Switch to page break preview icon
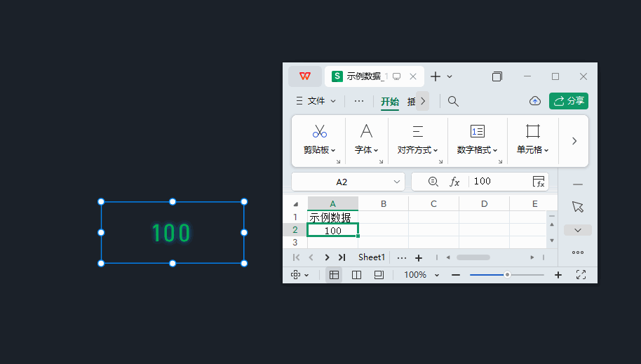The width and height of the screenshot is (641, 364). 379,275
